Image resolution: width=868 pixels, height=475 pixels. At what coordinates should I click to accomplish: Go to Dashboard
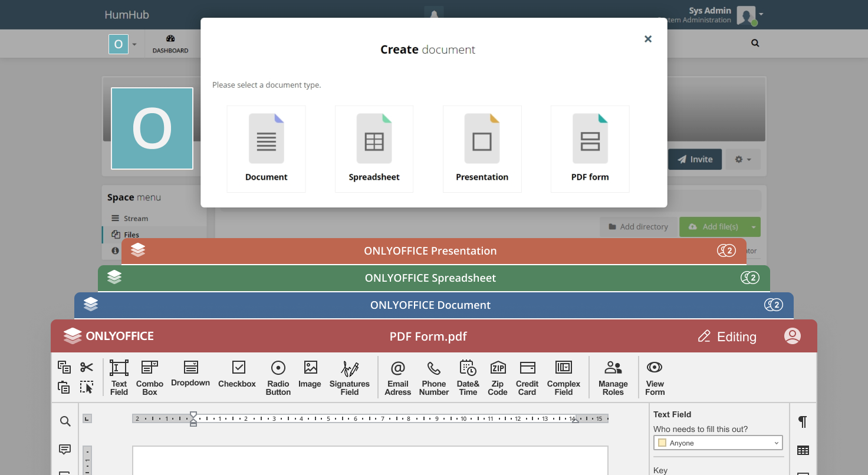pos(170,44)
